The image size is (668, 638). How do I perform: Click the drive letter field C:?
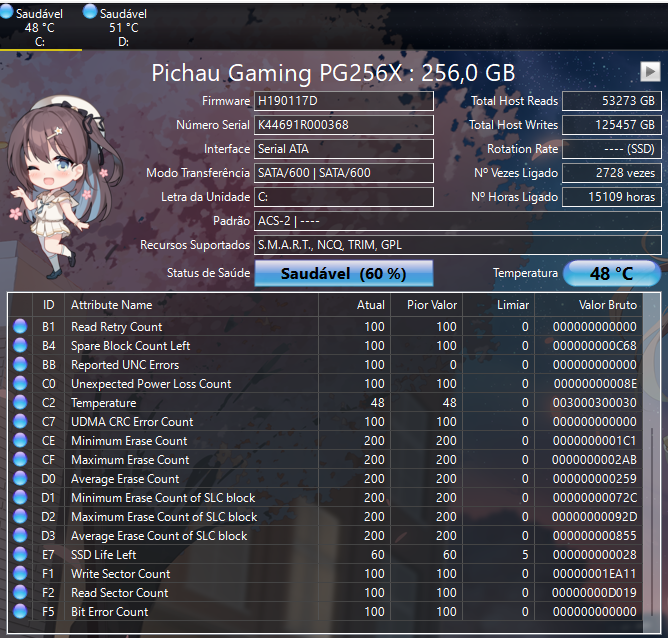(x=344, y=197)
